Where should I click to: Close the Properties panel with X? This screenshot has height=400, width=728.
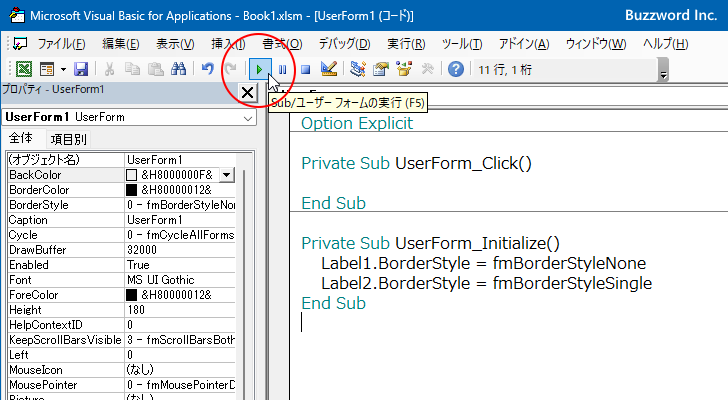click(x=247, y=93)
